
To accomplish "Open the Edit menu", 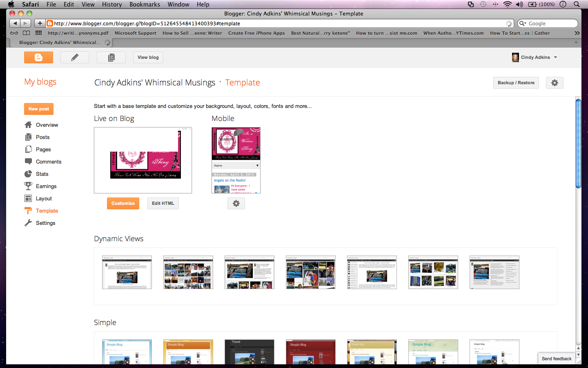I will click(69, 4).
